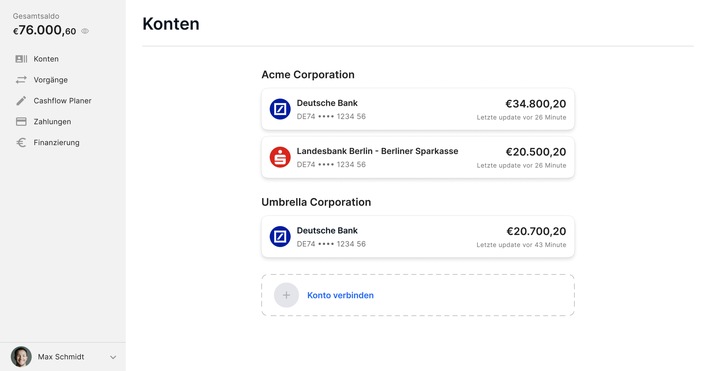710x371 pixels.
Task: Click the Acme Deutsche Bank logo
Action: 280,109
